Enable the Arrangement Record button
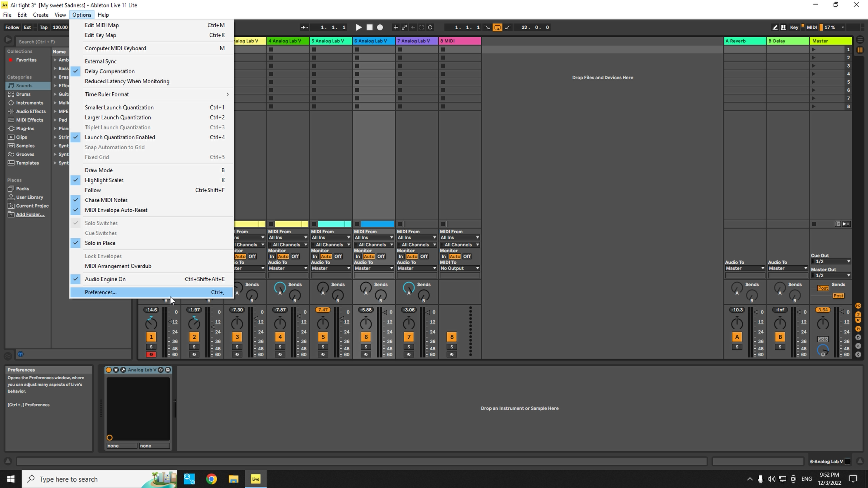Viewport: 868px width, 488px height. point(380,27)
